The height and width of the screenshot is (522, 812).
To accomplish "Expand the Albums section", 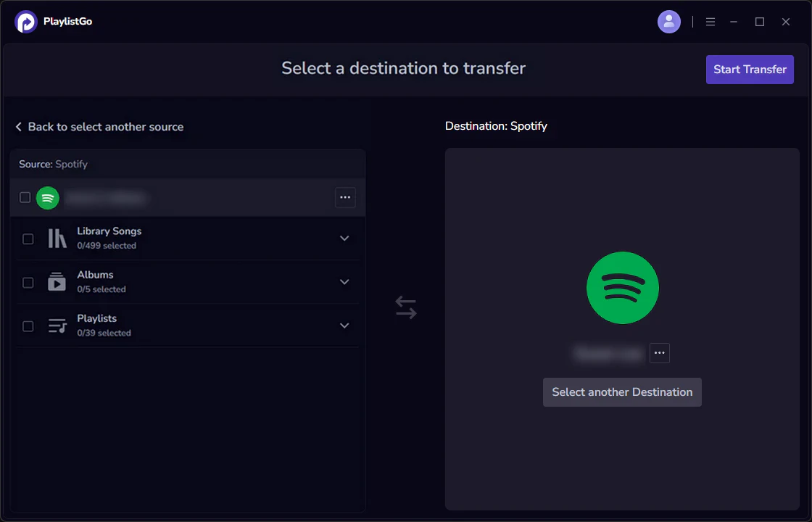I will click(x=344, y=282).
